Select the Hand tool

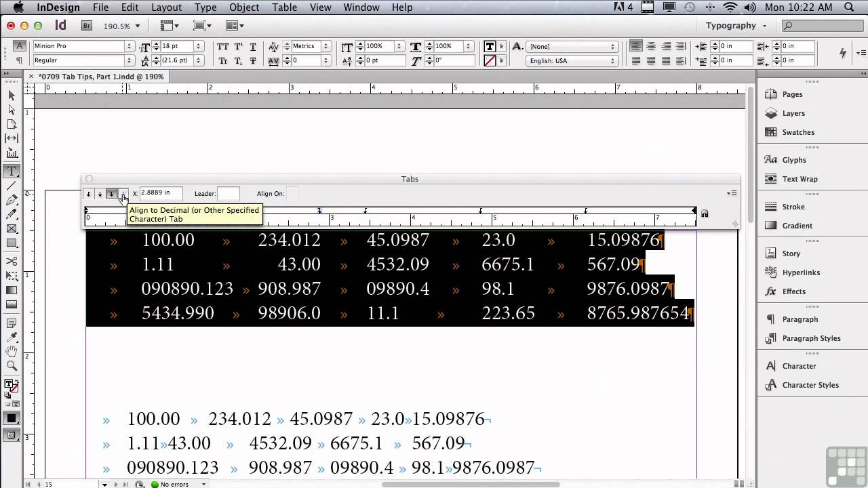12,352
